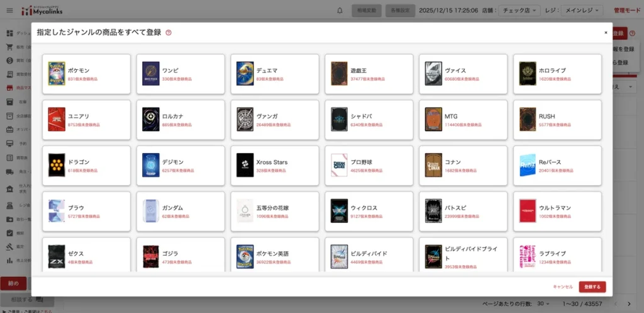Click the Xross Stars black card icon
The width and height of the screenshot is (644, 313).
(x=245, y=165)
